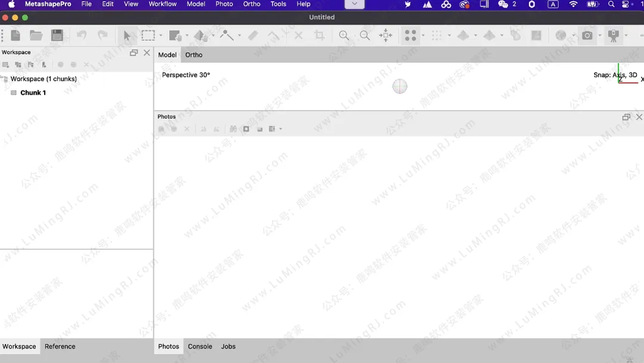The image size is (644, 363).
Task: Open the Photos view mode dropdown arrow
Action: tap(281, 129)
